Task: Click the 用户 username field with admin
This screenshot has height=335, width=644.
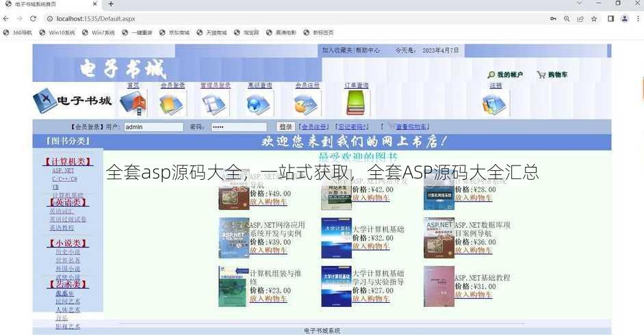Action: (153, 127)
